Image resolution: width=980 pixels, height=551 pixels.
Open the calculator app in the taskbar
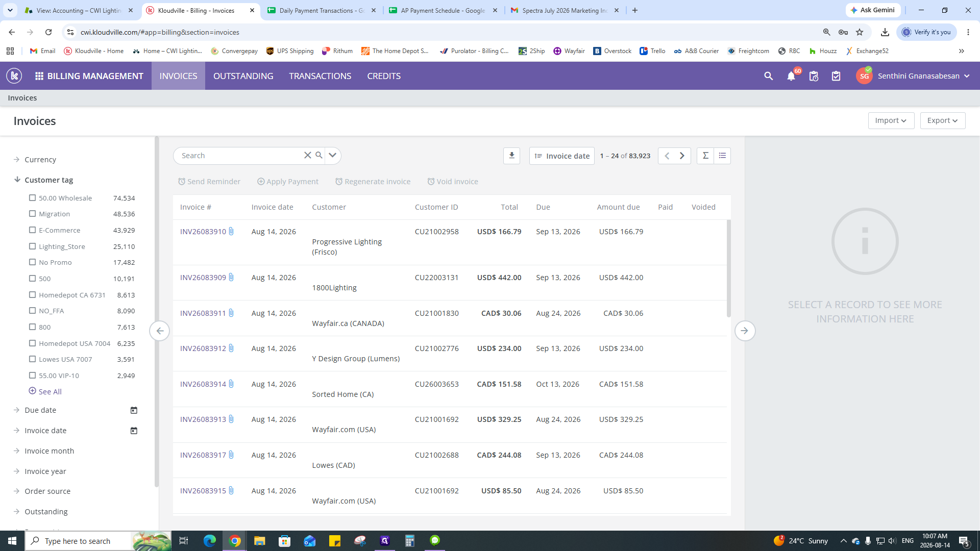[x=409, y=541]
